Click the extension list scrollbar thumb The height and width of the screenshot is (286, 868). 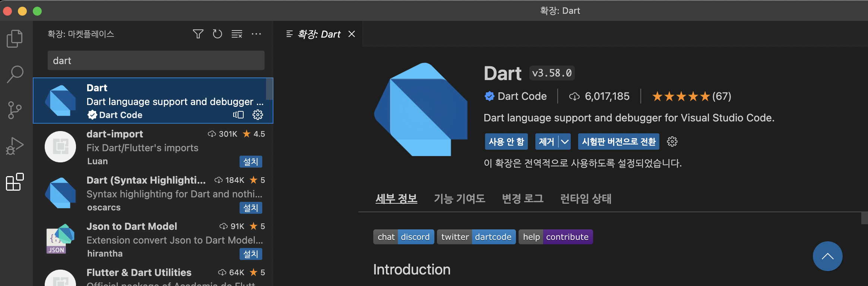[x=269, y=89]
